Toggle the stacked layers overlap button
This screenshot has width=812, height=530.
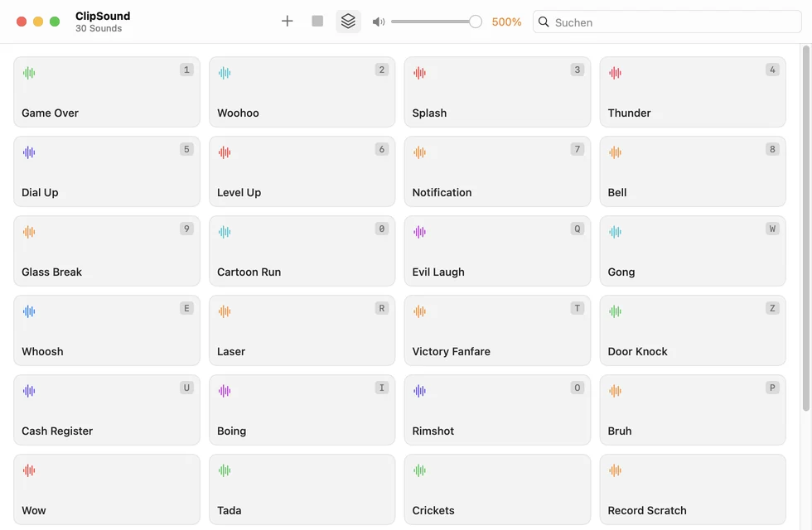pyautogui.click(x=348, y=22)
